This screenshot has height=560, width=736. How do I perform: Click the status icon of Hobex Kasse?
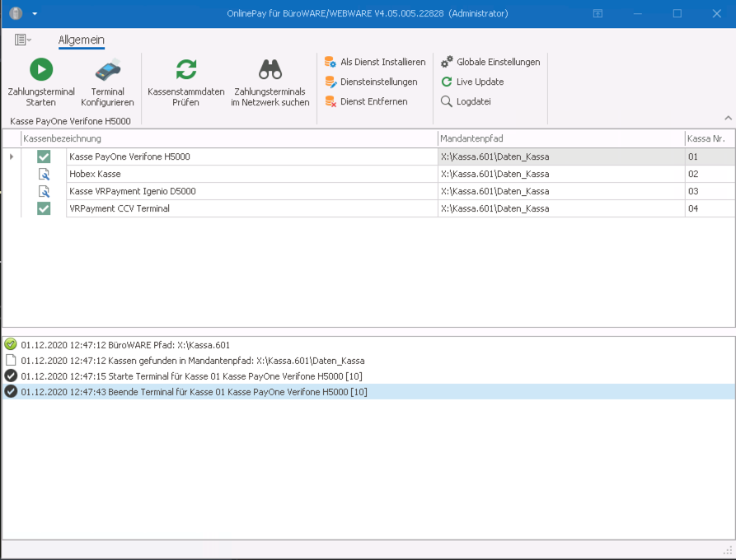pyautogui.click(x=44, y=174)
